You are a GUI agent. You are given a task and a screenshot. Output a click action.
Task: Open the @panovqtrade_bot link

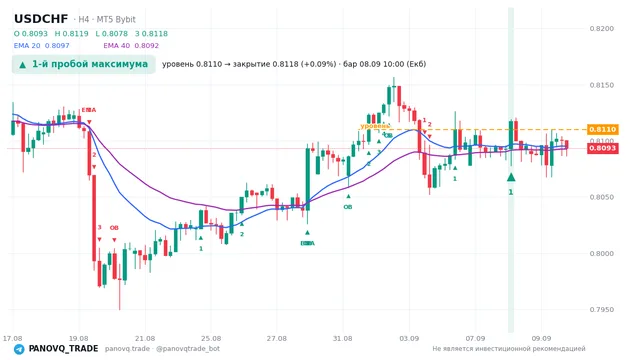(188, 349)
